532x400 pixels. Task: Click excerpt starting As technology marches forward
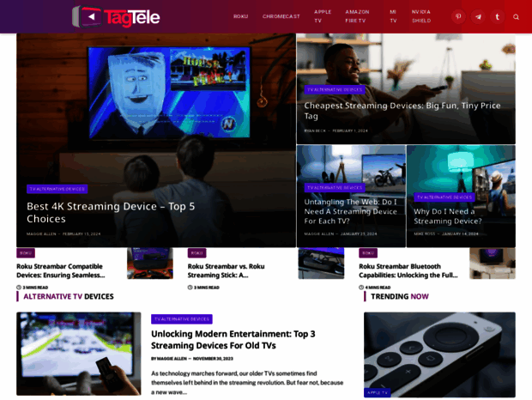(x=247, y=383)
